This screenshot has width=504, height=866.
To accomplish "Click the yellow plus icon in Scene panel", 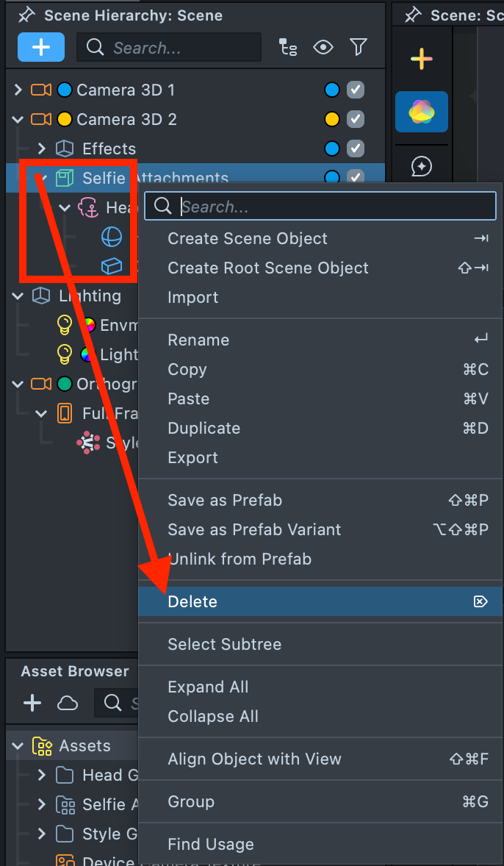I will tap(421, 59).
